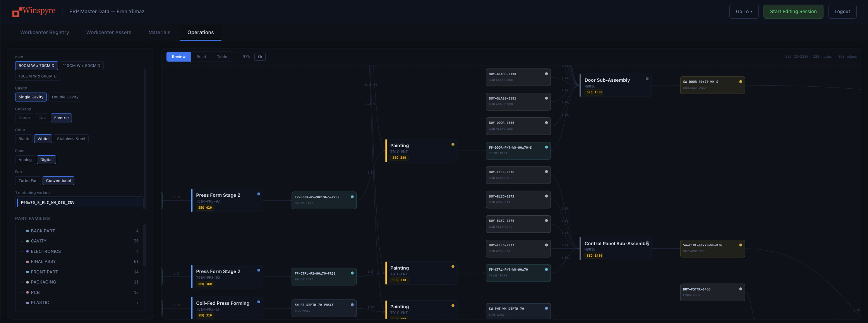Select the Double Cavity option
868x323 pixels.
click(65, 97)
